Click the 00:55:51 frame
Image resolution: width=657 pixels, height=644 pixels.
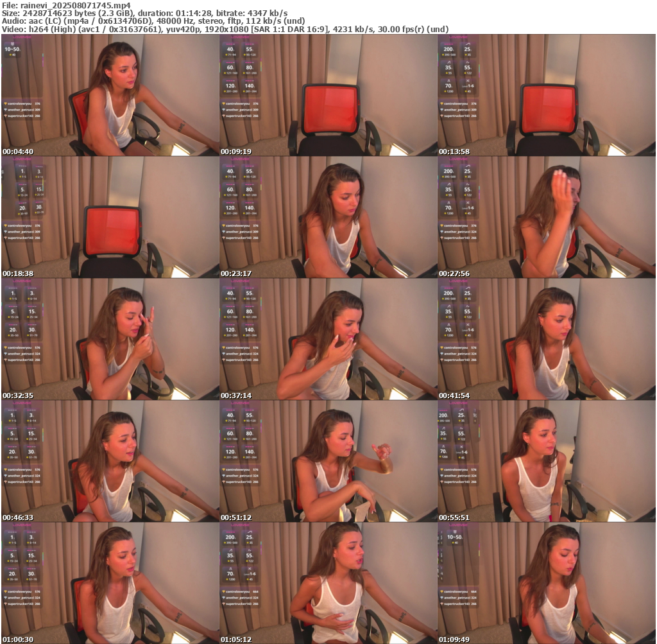coord(547,461)
